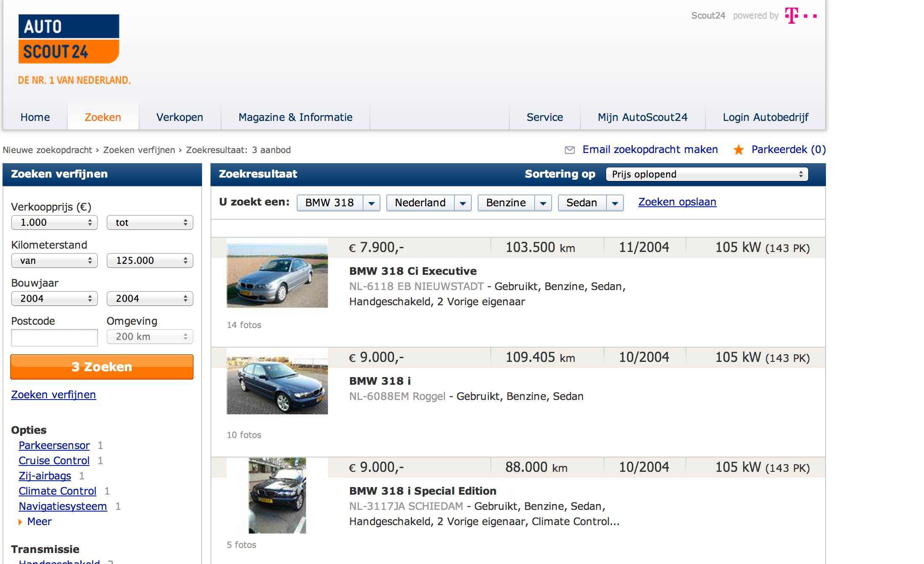Click '5 fotos' under Special Edition

(241, 545)
